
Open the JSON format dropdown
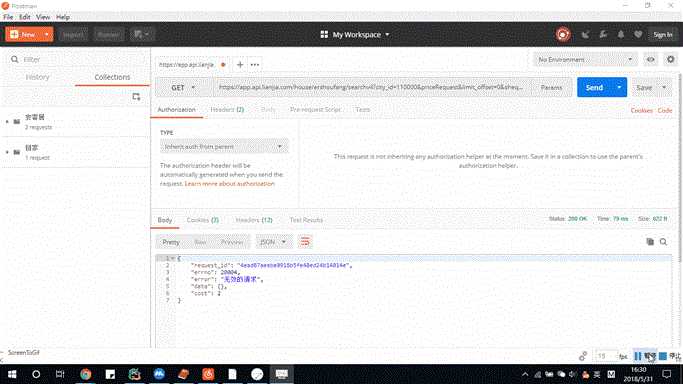[x=273, y=242]
